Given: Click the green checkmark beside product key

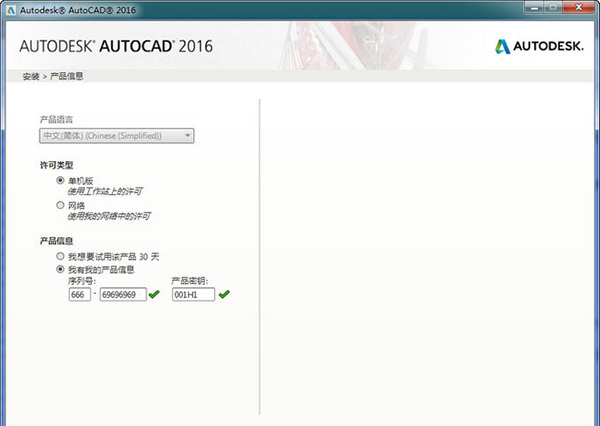Looking at the screenshot, I should click(x=224, y=294).
